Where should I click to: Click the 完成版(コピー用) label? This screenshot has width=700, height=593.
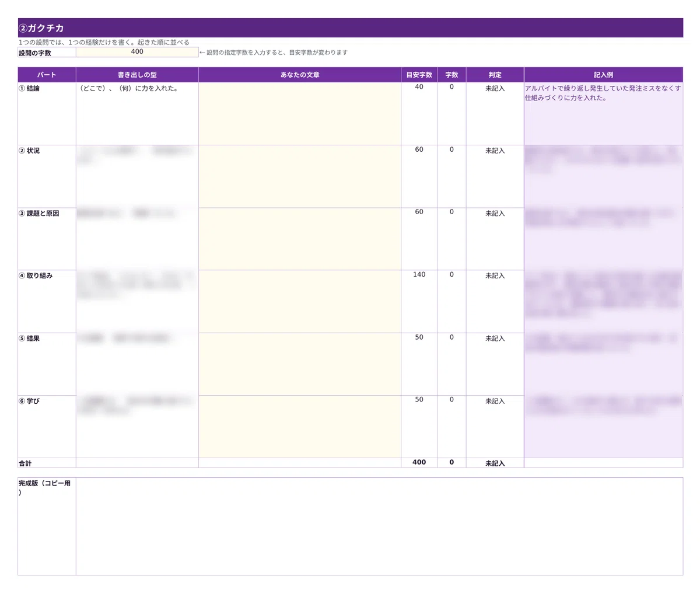point(45,488)
